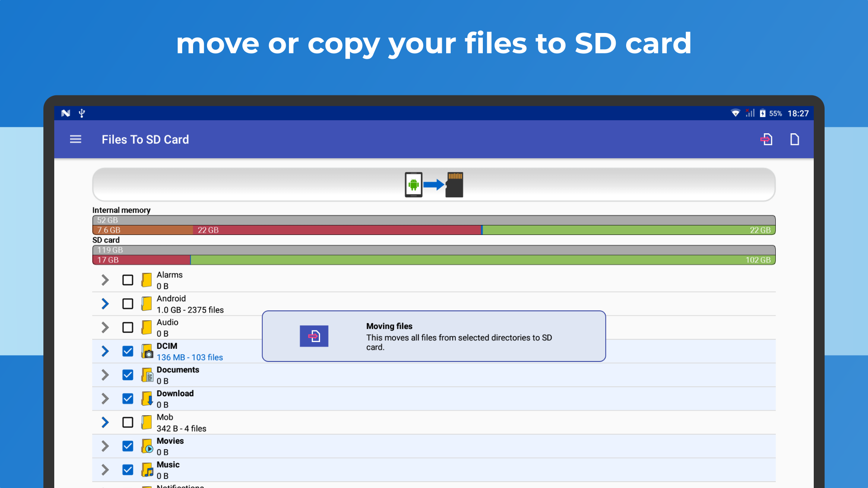The height and width of the screenshot is (488, 868).
Task: Click the Alarms folder name
Action: [170, 275]
